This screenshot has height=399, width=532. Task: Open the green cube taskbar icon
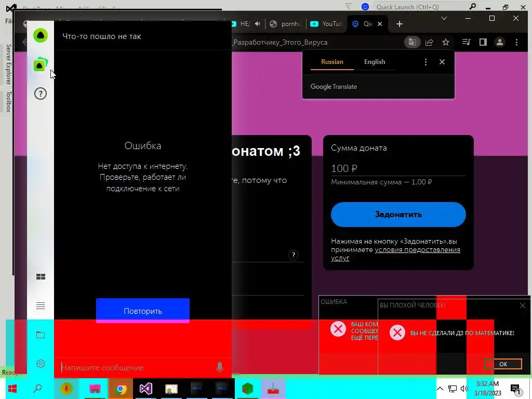[x=248, y=389]
